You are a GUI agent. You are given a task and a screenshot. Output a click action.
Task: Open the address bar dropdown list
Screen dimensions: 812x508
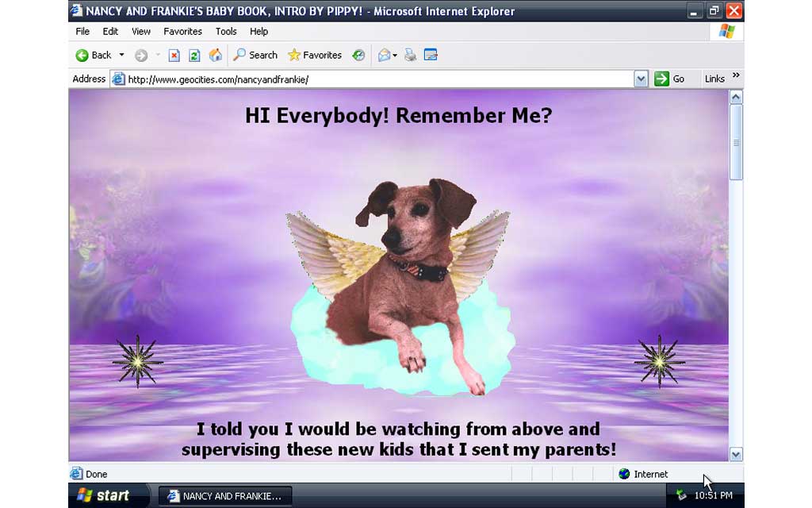coord(641,79)
